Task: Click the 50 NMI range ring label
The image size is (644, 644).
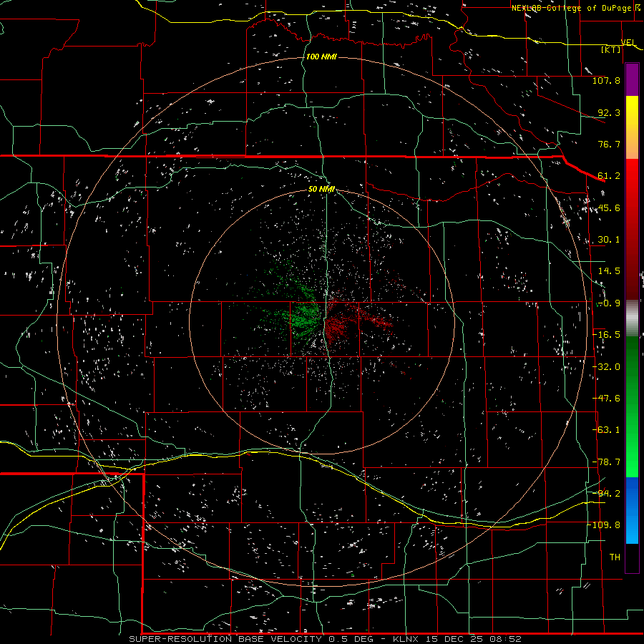Action: tap(321, 189)
